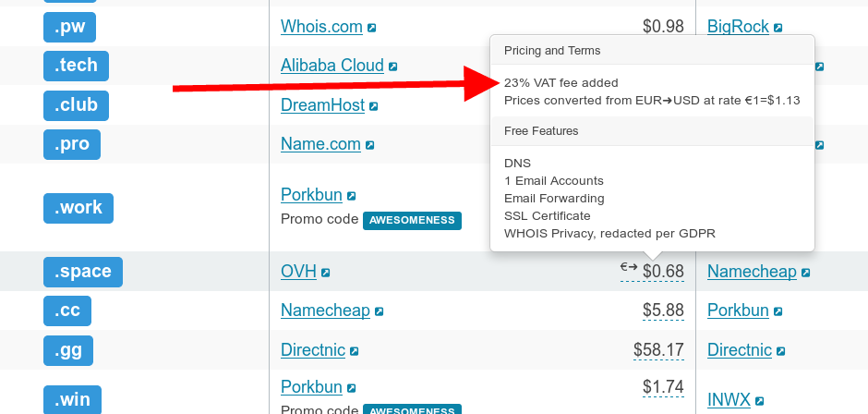
Task: Open the Namecheap link in .cc row
Action: [325, 311]
